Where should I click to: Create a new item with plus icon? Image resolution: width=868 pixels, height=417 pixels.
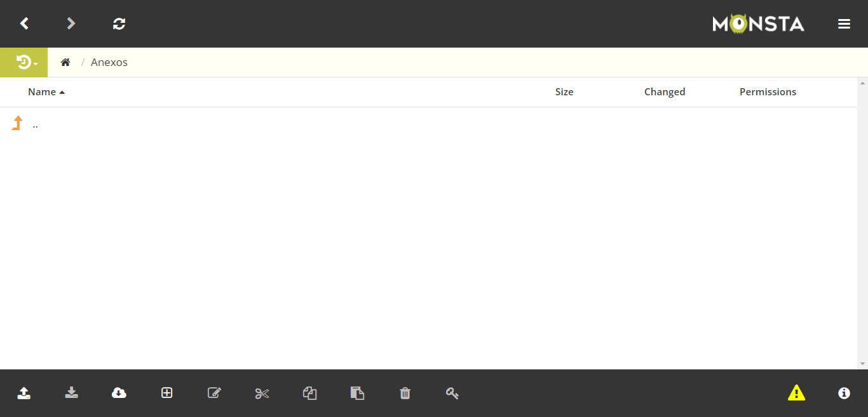pos(166,393)
